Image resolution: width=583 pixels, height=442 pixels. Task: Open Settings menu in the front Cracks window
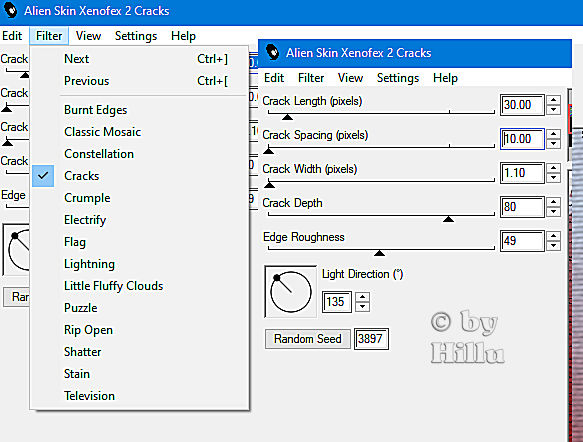(x=398, y=78)
